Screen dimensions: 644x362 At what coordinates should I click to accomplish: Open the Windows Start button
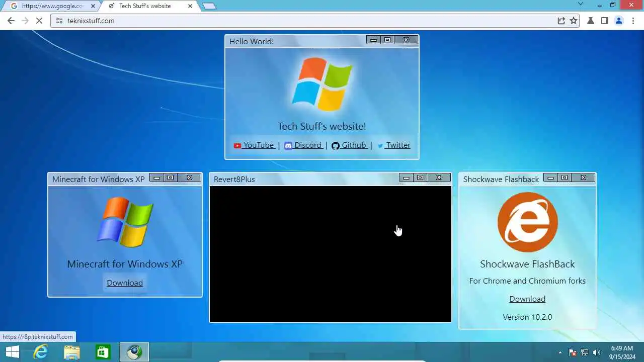pos(13,352)
